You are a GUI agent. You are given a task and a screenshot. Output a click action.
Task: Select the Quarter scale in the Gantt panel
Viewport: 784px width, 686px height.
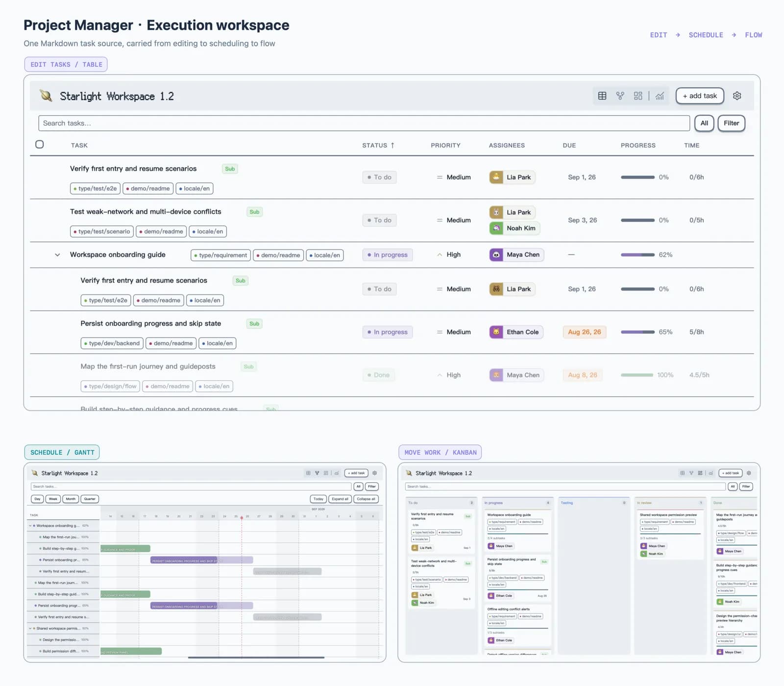(90, 499)
